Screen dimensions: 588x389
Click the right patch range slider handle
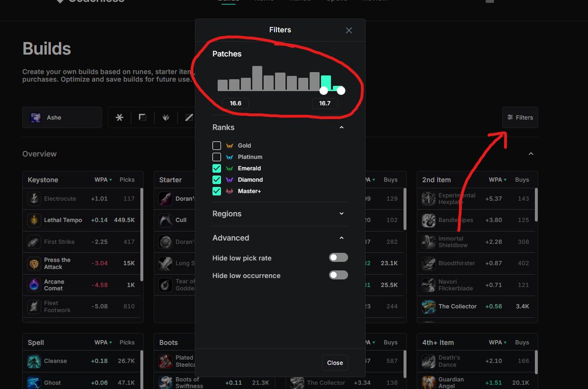click(x=341, y=91)
